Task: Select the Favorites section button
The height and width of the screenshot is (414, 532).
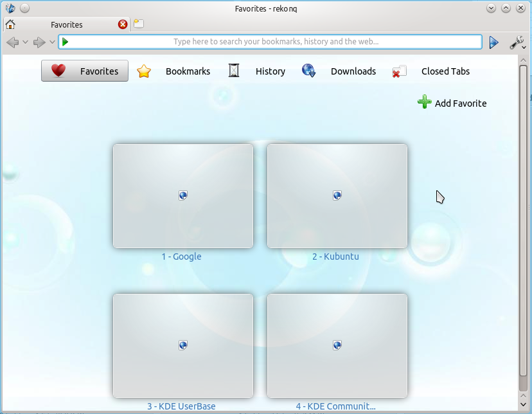Action: pyautogui.click(x=85, y=71)
